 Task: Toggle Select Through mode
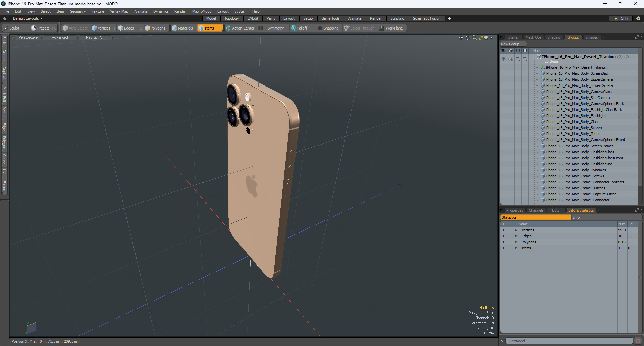(359, 28)
